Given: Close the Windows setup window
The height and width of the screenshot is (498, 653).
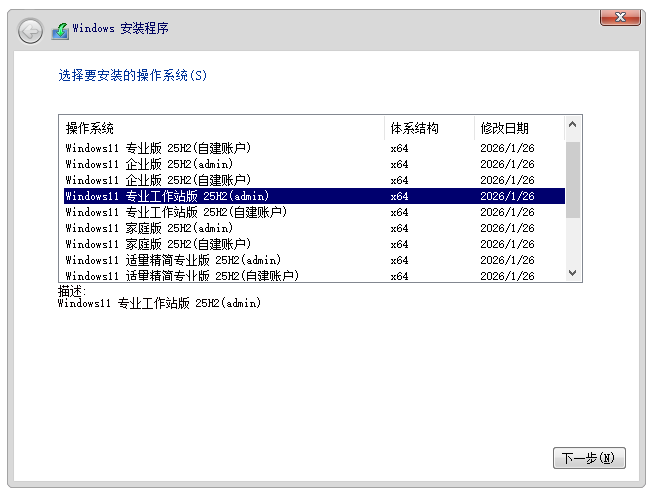Looking at the screenshot, I should 621,16.
